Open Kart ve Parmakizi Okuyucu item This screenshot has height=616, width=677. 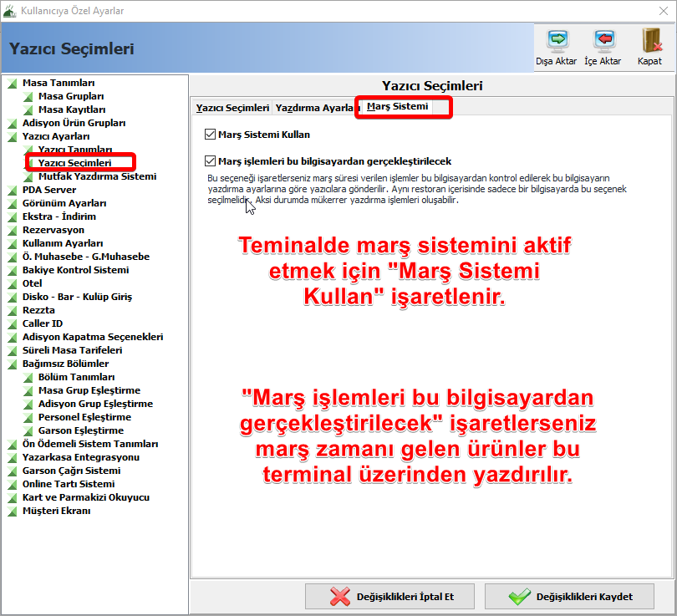[86, 497]
